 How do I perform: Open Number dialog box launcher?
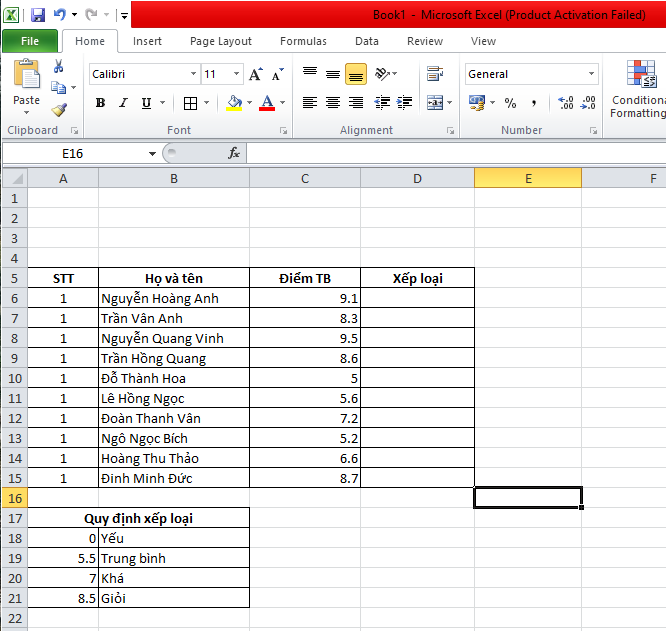click(x=593, y=131)
